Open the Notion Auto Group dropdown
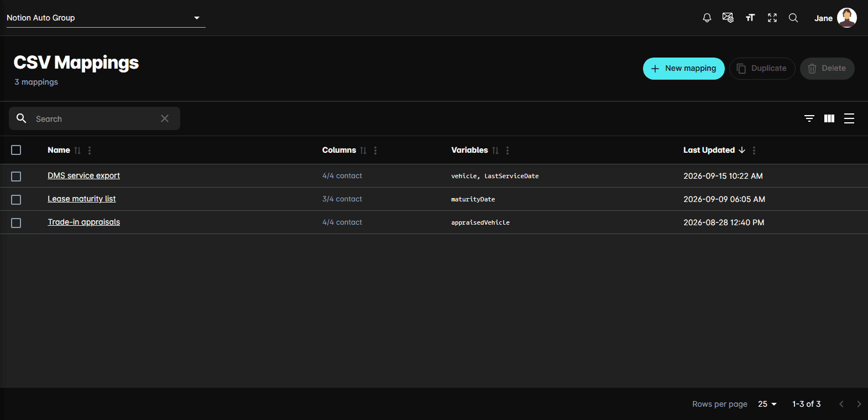Image resolution: width=868 pixels, height=420 pixels. [106, 18]
